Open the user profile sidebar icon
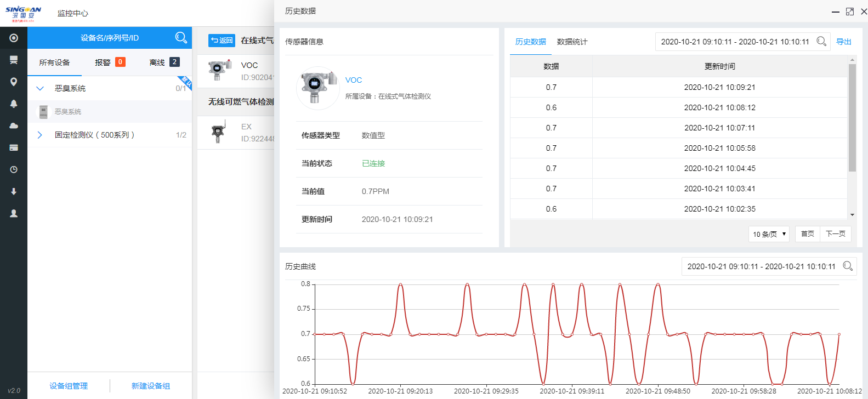The image size is (868, 399). 14,213
